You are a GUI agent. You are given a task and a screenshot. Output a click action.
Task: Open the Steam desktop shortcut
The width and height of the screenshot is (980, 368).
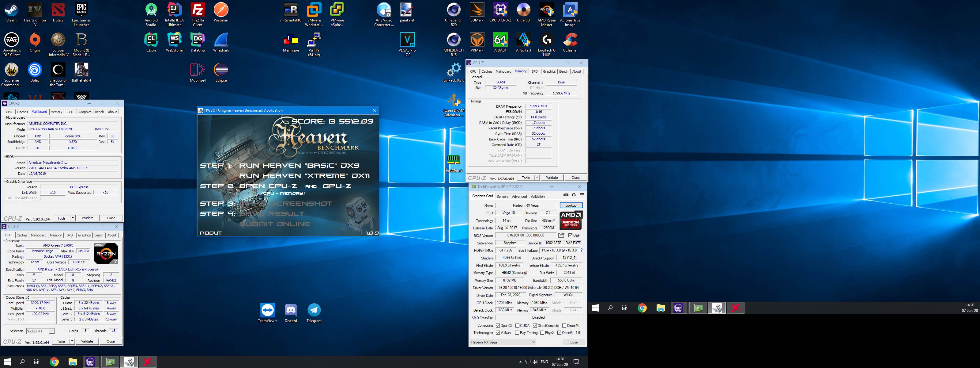11,13
